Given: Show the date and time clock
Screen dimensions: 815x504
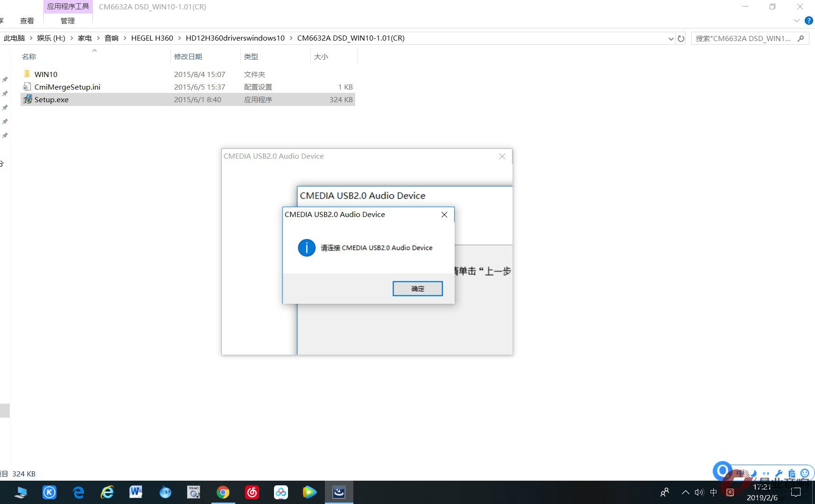Looking at the screenshot, I should (762, 492).
